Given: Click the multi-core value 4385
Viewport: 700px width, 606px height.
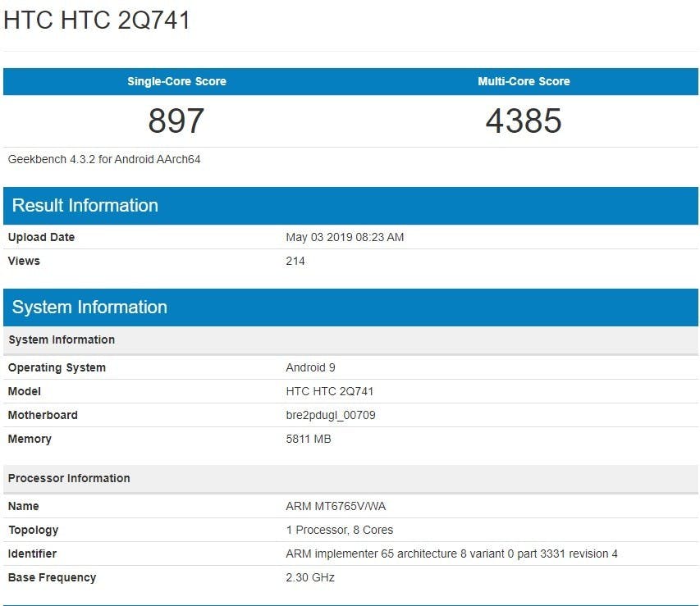Looking at the screenshot, I should pos(524,121).
